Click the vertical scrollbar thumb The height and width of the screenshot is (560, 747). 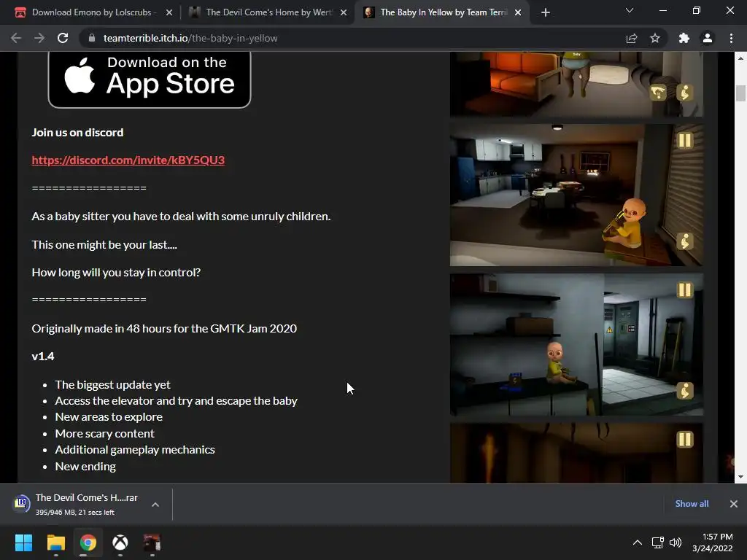740,93
